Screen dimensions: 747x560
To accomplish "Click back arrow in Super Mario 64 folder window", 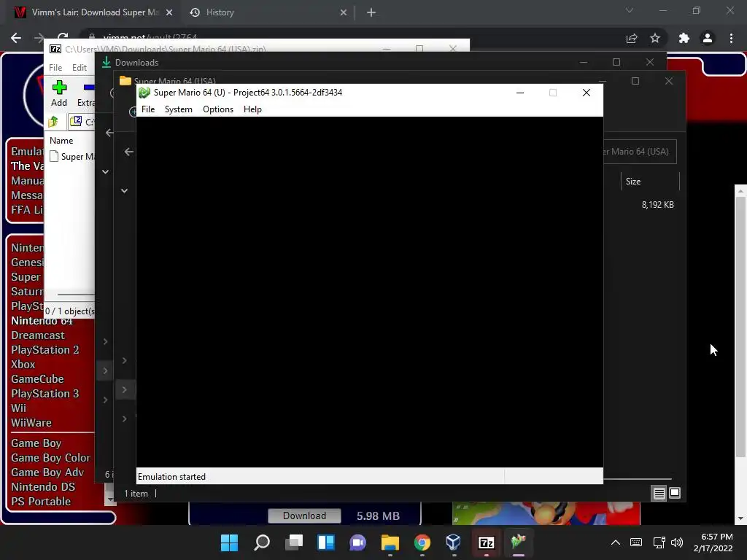I will click(x=128, y=152).
